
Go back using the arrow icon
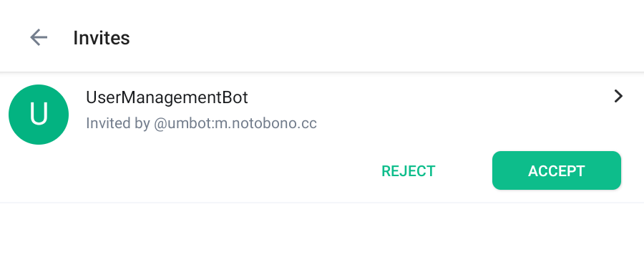pyautogui.click(x=39, y=37)
